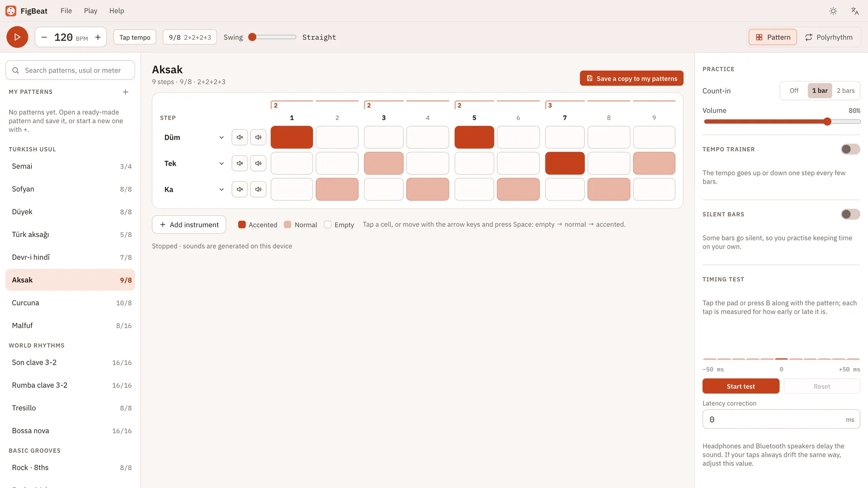Switch to the Polyrhythm tab
This screenshot has height=488, width=868.
[829, 37]
